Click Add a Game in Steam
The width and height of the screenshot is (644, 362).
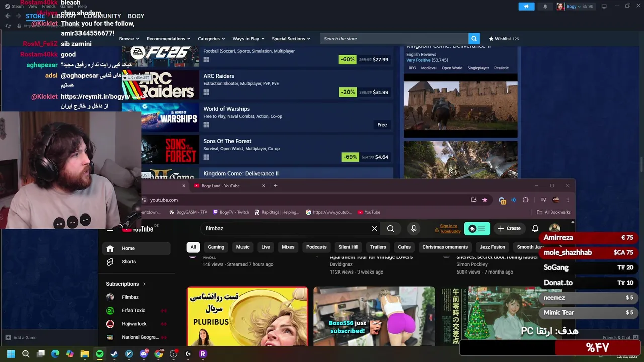pos(21,338)
